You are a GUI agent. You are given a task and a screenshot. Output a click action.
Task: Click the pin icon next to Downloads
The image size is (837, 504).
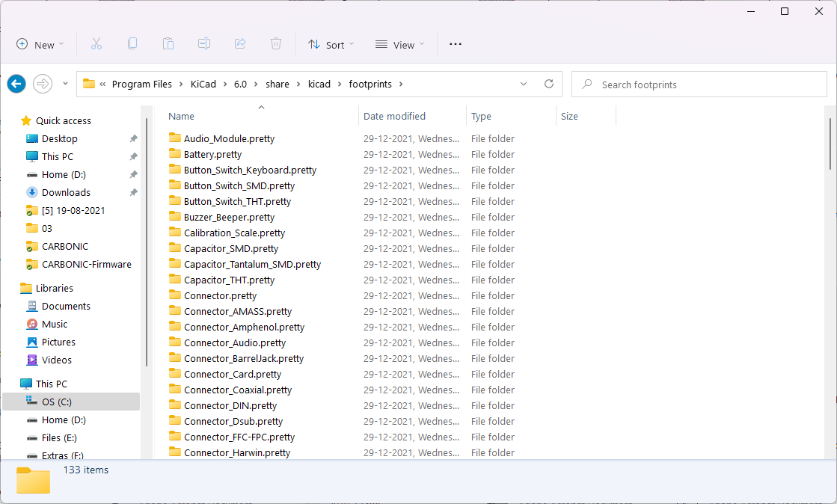pos(133,192)
